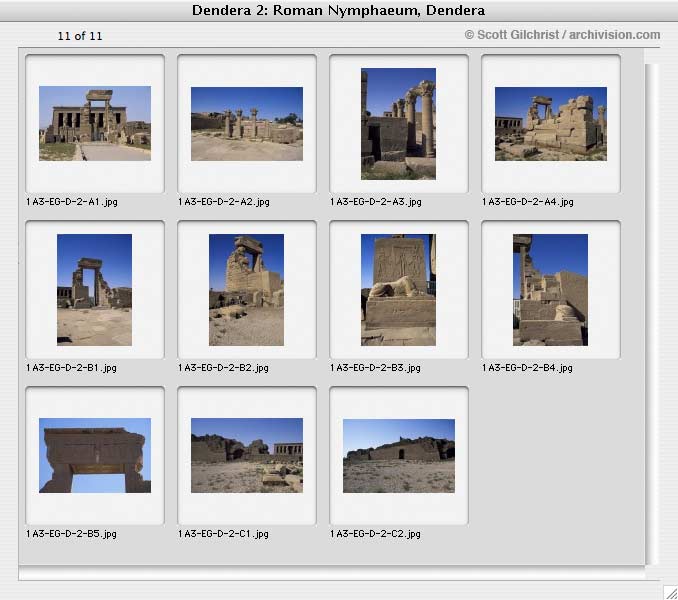Viewport: 678px width, 600px height.
Task: Click the filename label 1A3-EG-D-2-C1.jpg
Action: [224, 534]
